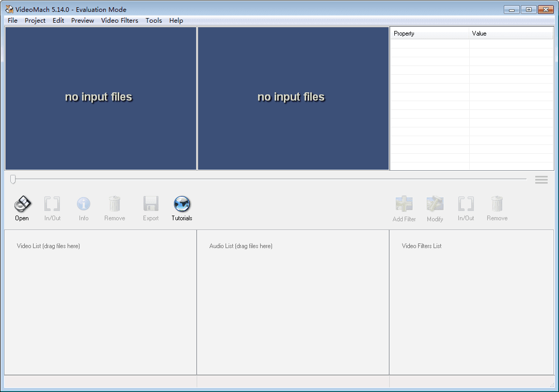Click the Export floppy disk icon
Screen dimensions: 559x392
[151, 204]
